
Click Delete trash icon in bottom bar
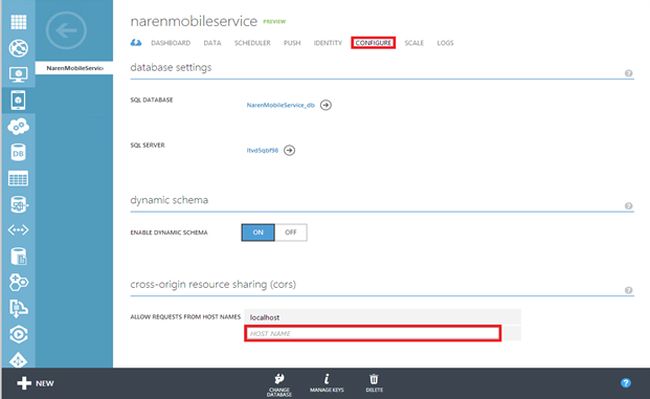point(374,383)
